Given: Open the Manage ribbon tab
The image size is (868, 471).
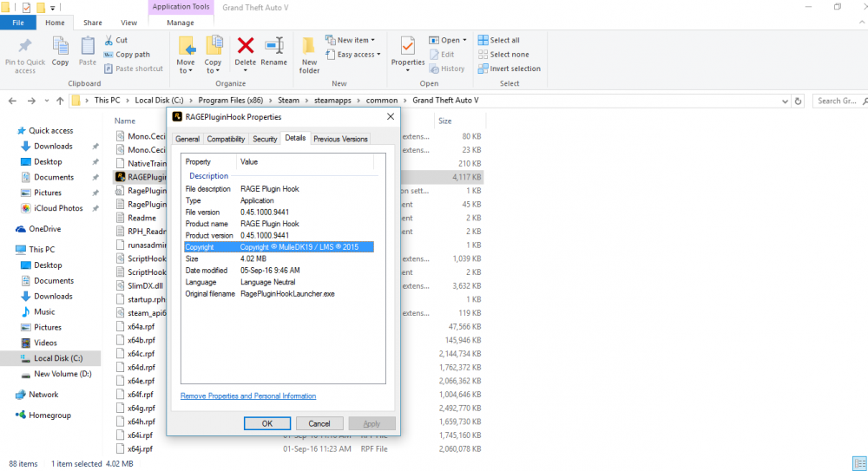Looking at the screenshot, I should [181, 23].
